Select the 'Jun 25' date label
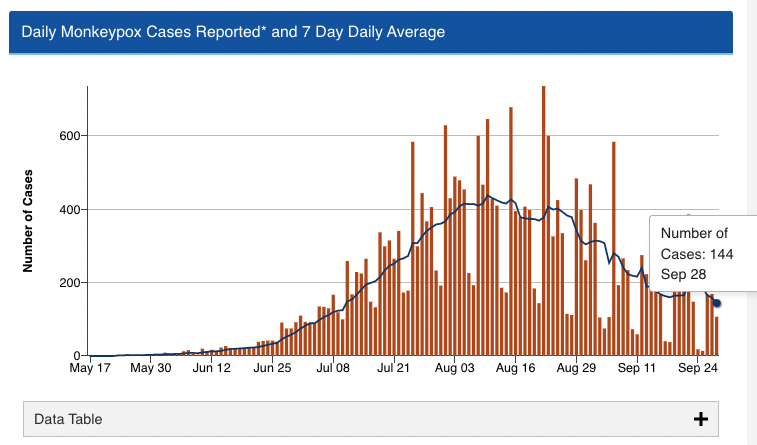This screenshot has width=757, height=445. (x=272, y=367)
